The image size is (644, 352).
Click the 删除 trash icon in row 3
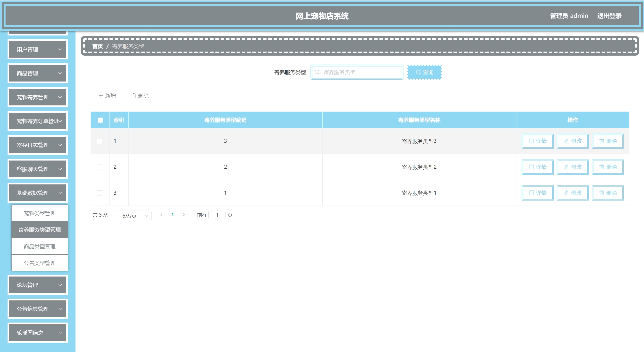pos(601,193)
